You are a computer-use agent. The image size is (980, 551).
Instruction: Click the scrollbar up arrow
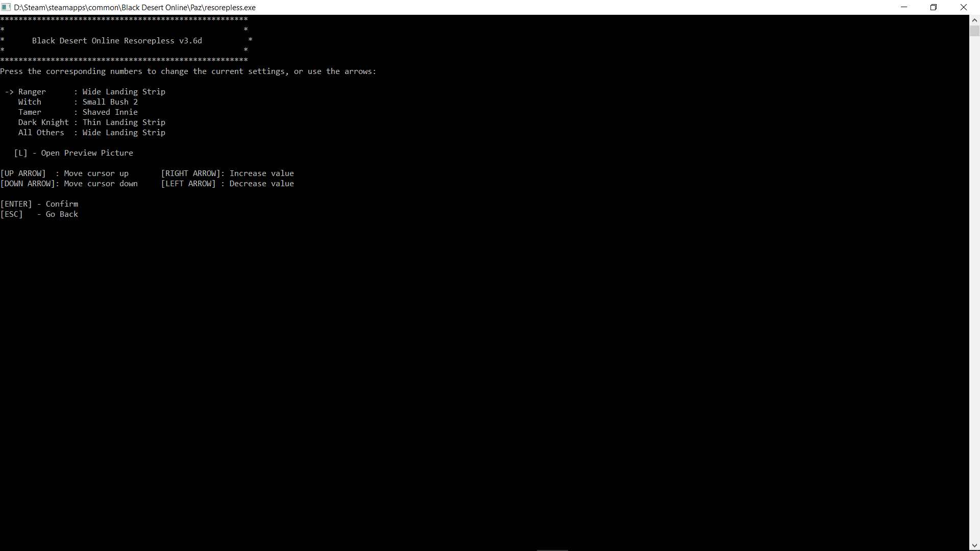point(974,20)
